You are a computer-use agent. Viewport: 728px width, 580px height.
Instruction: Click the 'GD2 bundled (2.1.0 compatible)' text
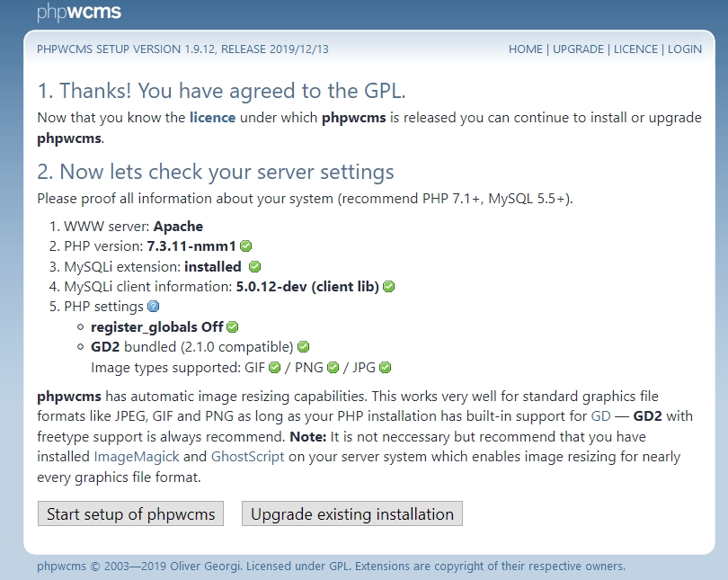click(x=192, y=347)
